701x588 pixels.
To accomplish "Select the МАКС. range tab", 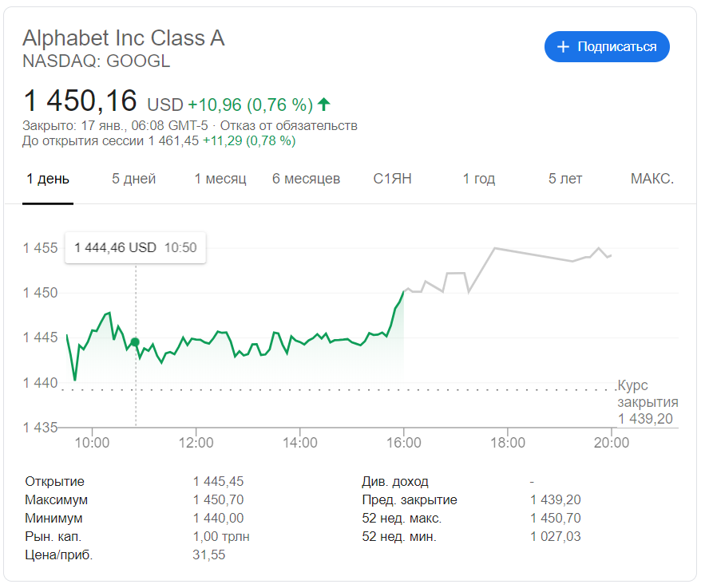I will click(652, 179).
